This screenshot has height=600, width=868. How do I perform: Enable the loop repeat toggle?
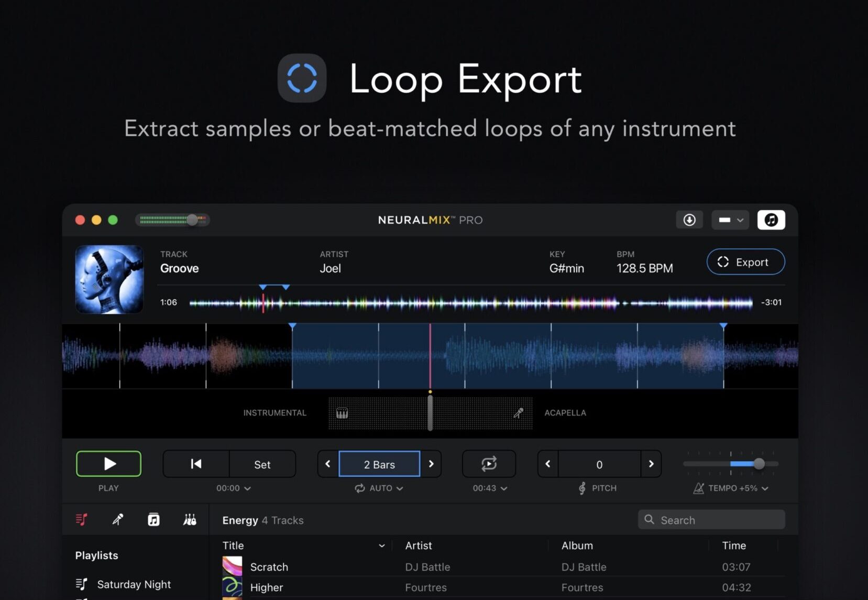(489, 463)
